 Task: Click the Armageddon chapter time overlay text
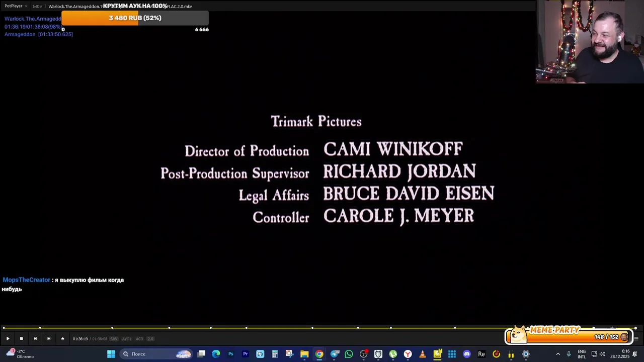tap(39, 34)
